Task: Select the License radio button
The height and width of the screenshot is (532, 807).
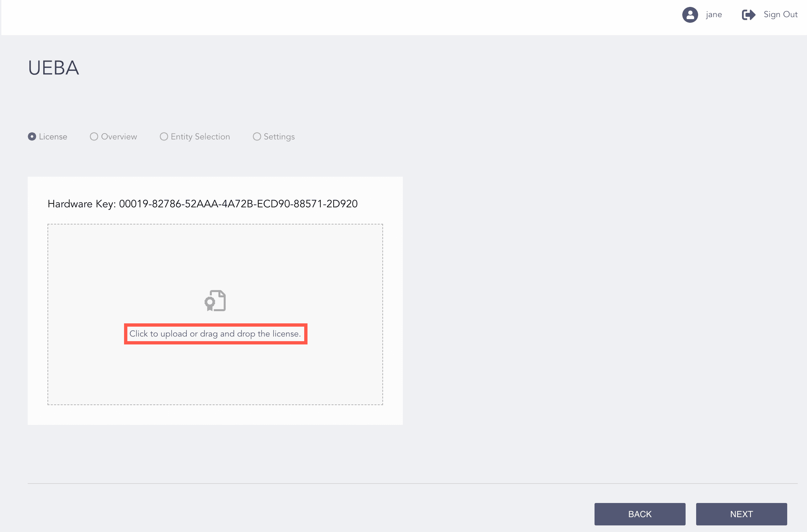Action: point(32,136)
